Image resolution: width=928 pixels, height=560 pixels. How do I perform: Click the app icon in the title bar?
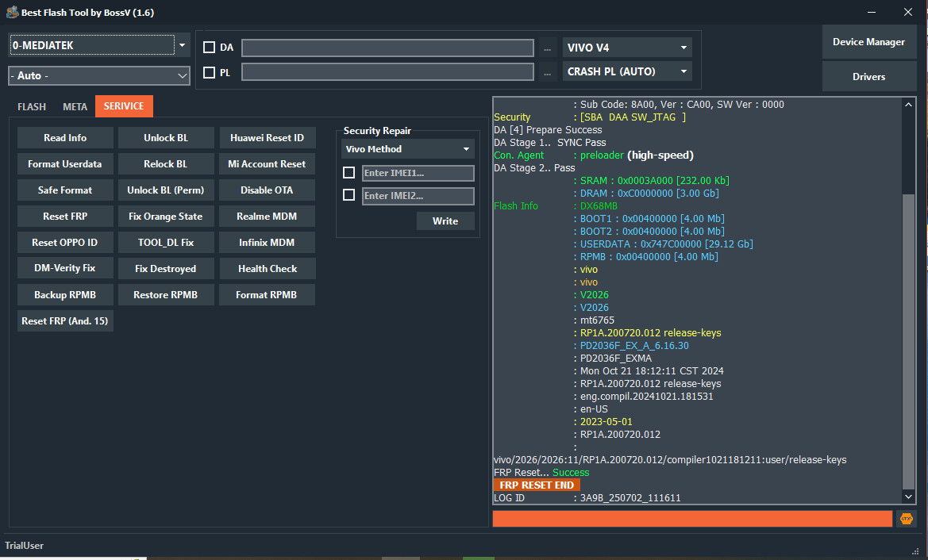coord(12,13)
